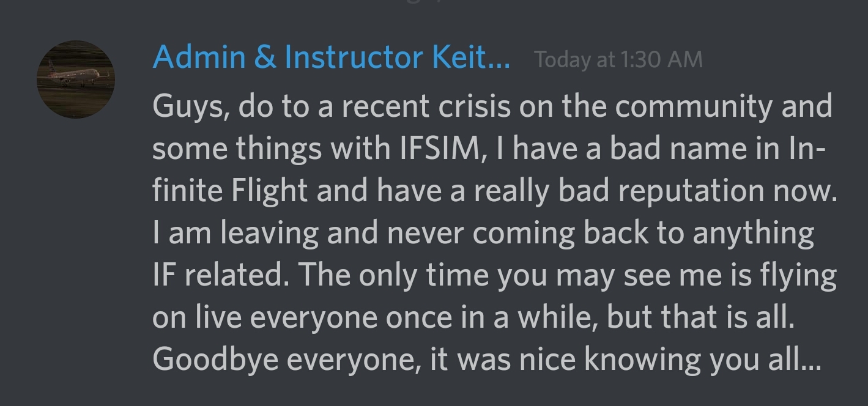Click the 'Today at 1:30 AM' timestamp

pos(618,60)
